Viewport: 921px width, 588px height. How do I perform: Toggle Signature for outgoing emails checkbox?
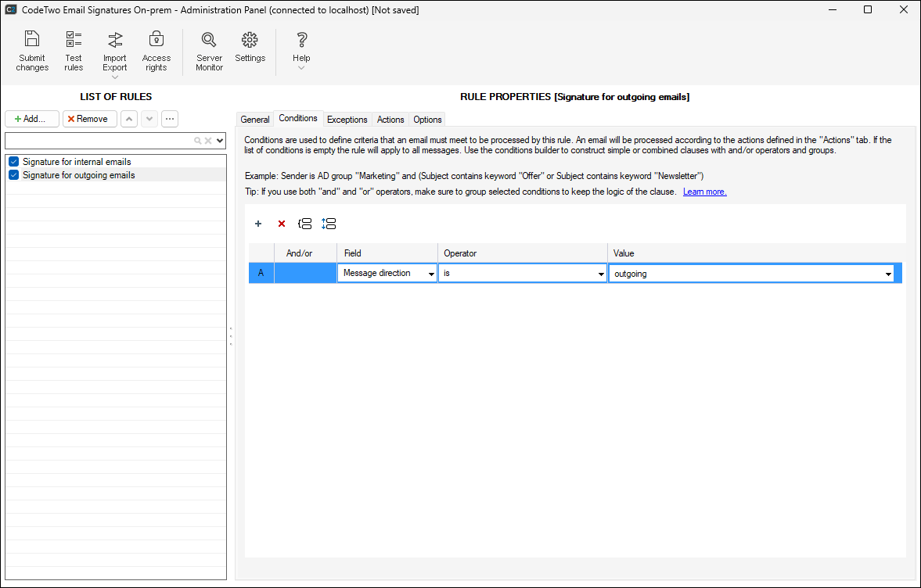[x=13, y=175]
